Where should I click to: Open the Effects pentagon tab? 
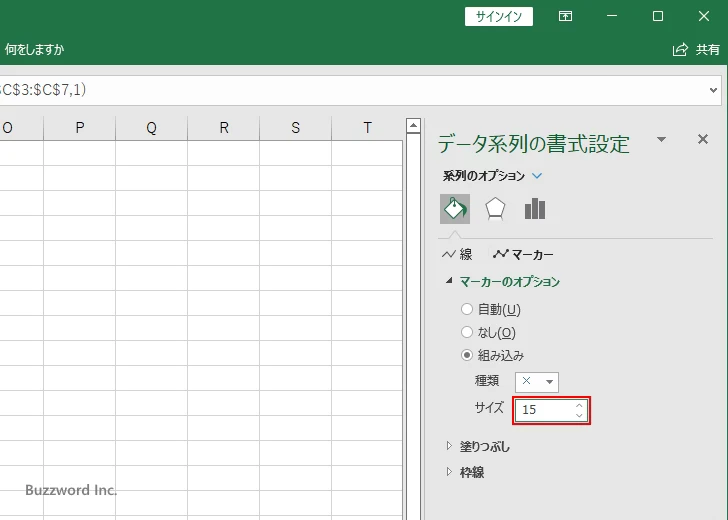(495, 209)
